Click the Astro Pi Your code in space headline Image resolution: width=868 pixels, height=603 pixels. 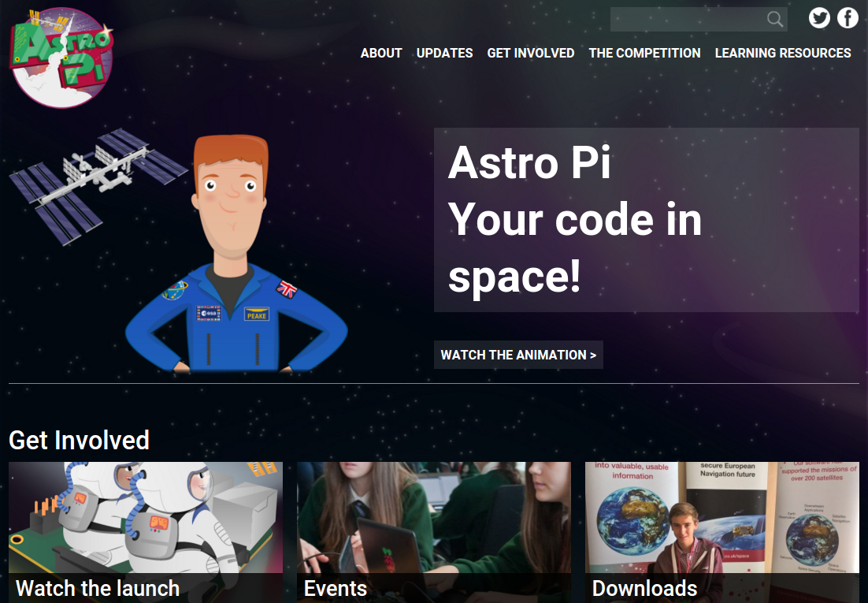[575, 219]
